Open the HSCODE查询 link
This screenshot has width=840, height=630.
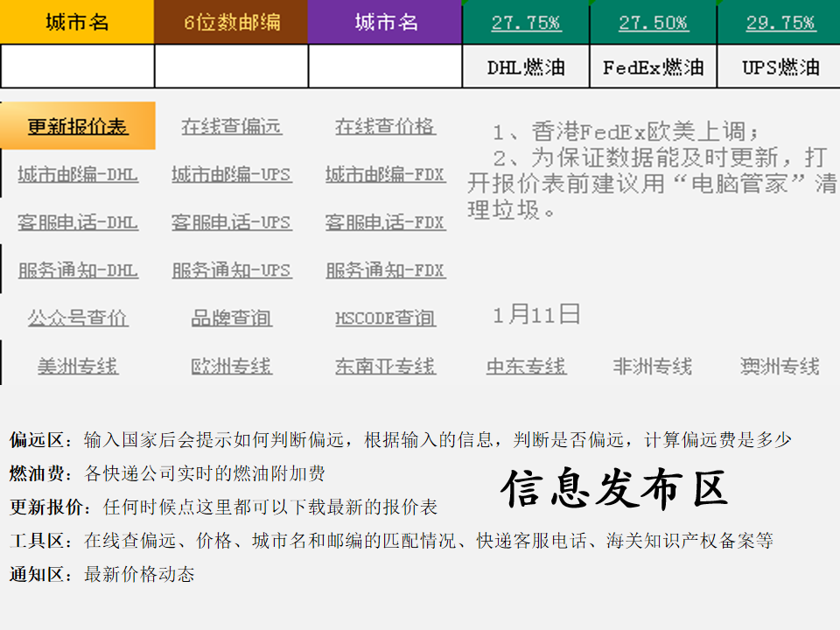[x=385, y=318]
